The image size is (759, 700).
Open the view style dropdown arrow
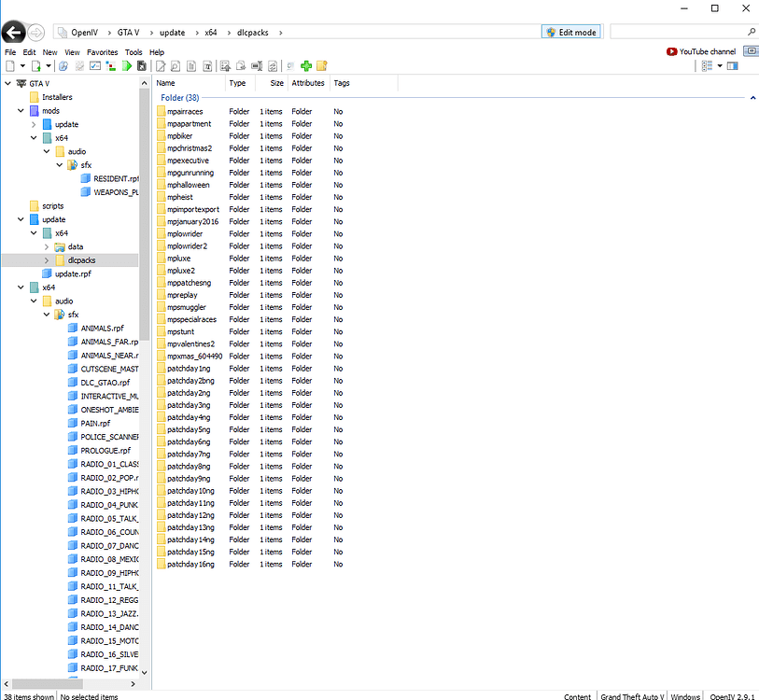[x=720, y=66]
